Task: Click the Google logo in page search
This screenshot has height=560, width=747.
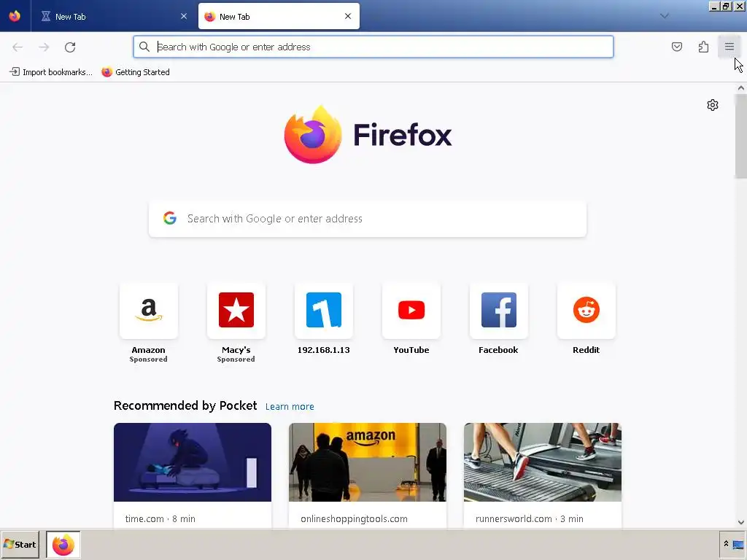Action: [x=170, y=219]
